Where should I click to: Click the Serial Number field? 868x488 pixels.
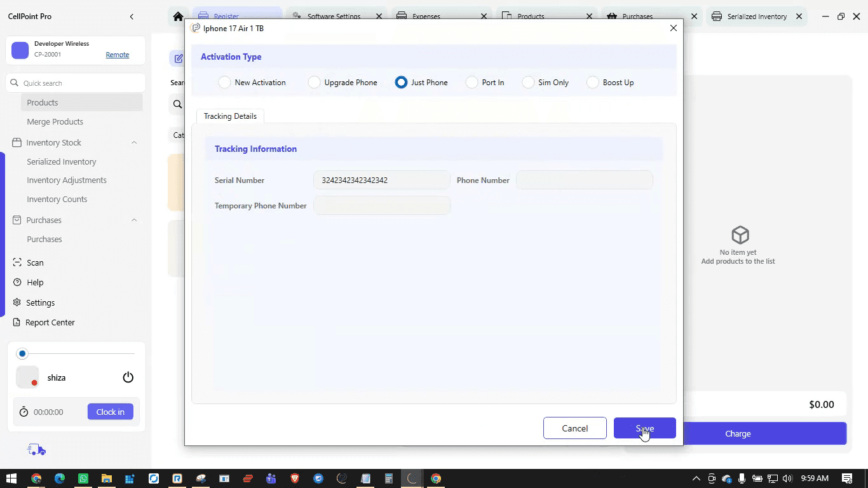(382, 180)
